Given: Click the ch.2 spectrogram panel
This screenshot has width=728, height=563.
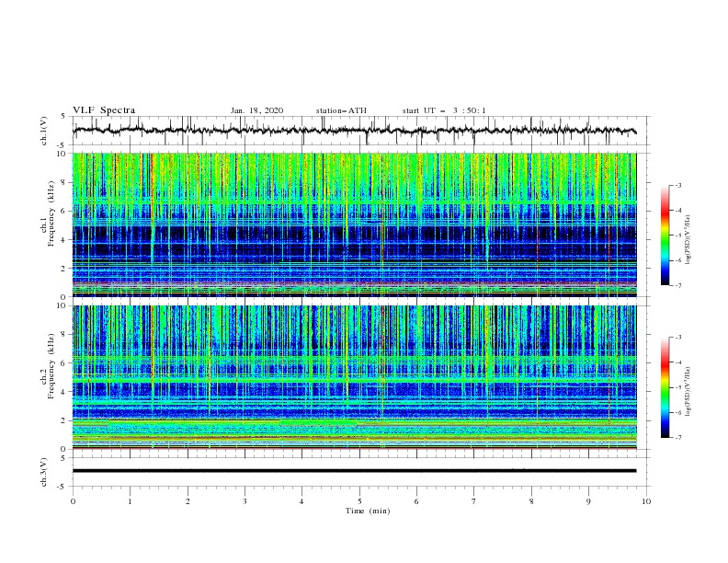Looking at the screenshot, I should tap(355, 377).
